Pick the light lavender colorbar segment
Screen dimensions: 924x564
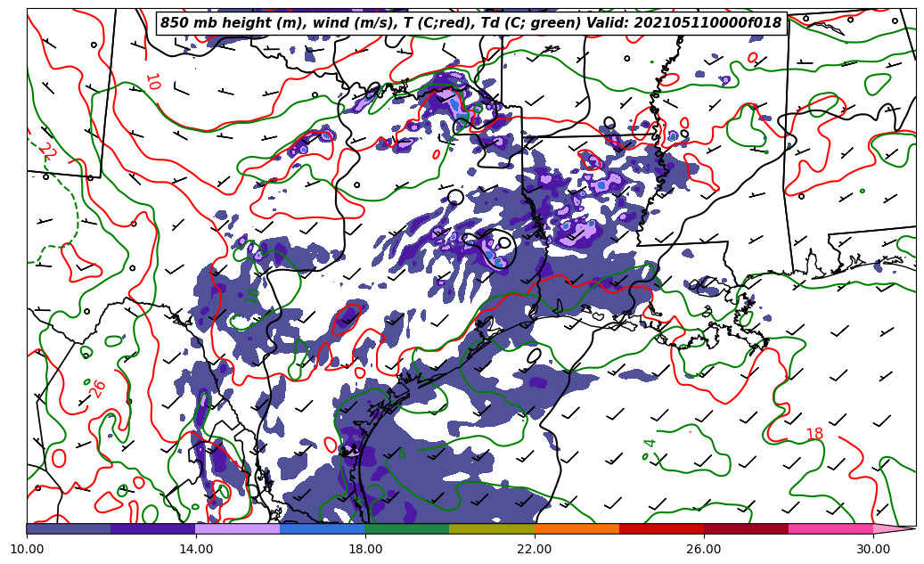(x=238, y=528)
